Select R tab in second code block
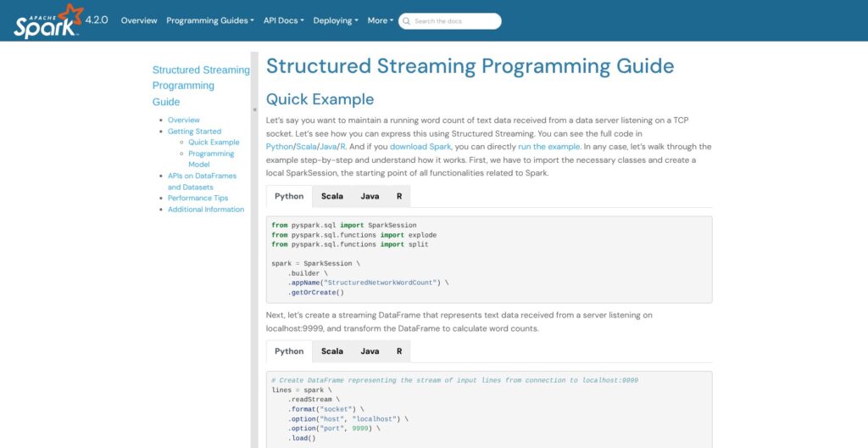This screenshot has height=448, width=868. [x=399, y=351]
